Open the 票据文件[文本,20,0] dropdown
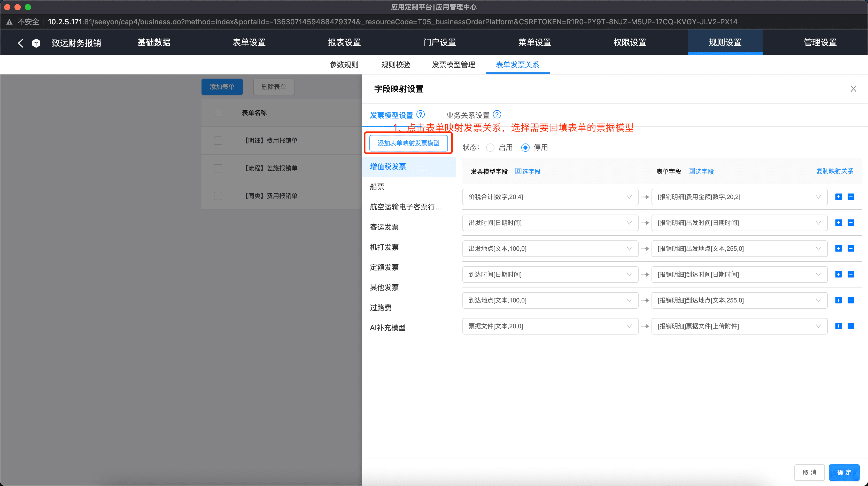Viewport: 868px width, 486px height. [x=550, y=326]
